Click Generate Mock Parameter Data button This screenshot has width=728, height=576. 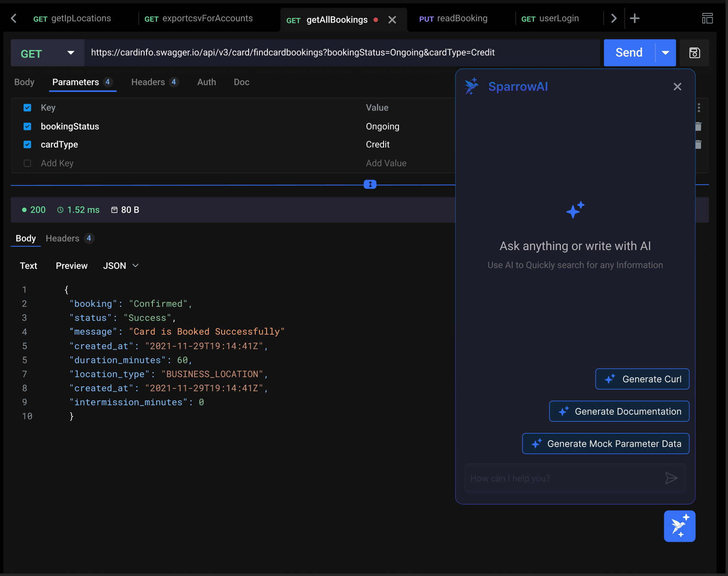tap(606, 443)
